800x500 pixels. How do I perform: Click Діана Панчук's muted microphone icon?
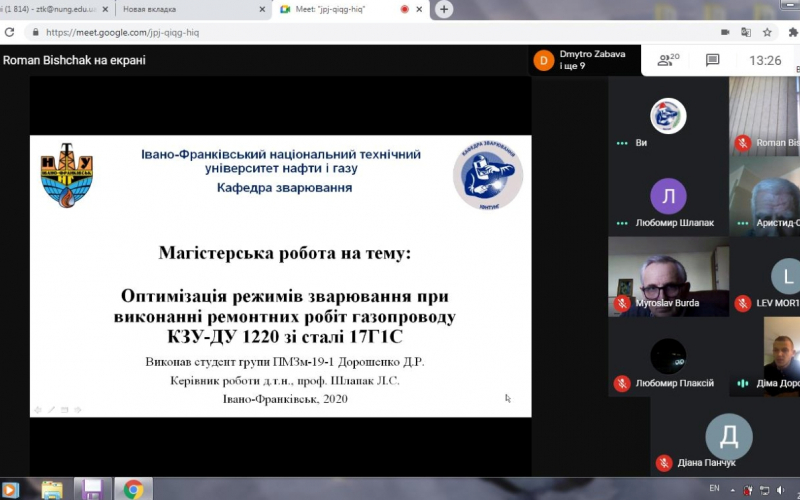pos(663,462)
